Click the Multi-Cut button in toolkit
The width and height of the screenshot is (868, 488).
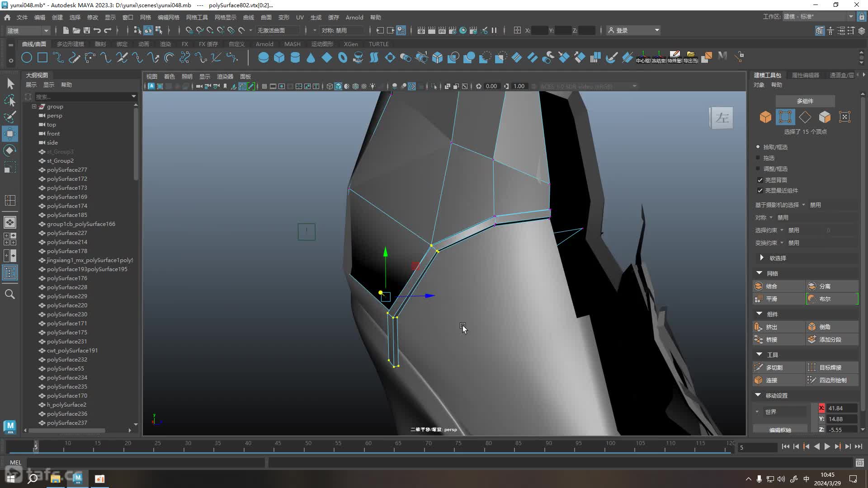779,367
